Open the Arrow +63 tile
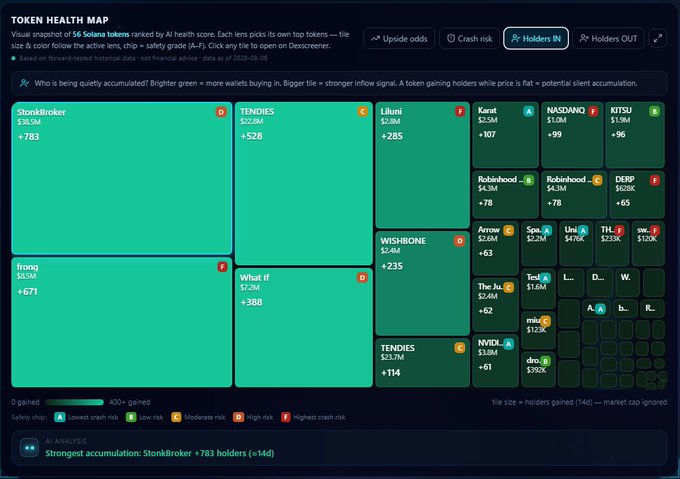 tap(496, 248)
